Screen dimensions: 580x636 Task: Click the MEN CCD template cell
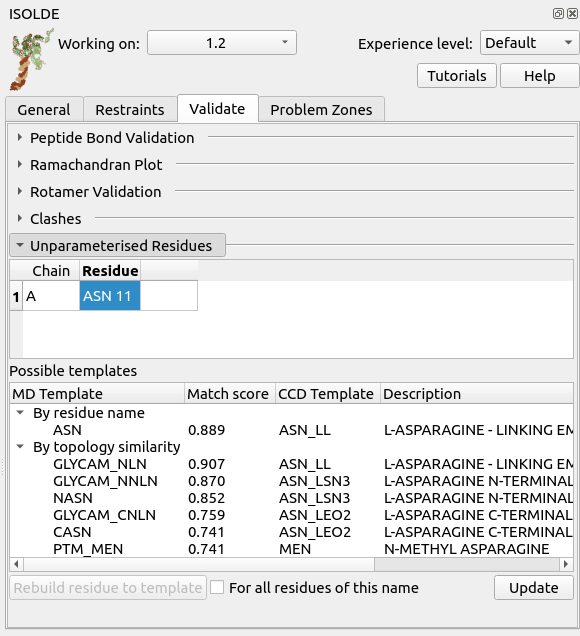point(295,549)
